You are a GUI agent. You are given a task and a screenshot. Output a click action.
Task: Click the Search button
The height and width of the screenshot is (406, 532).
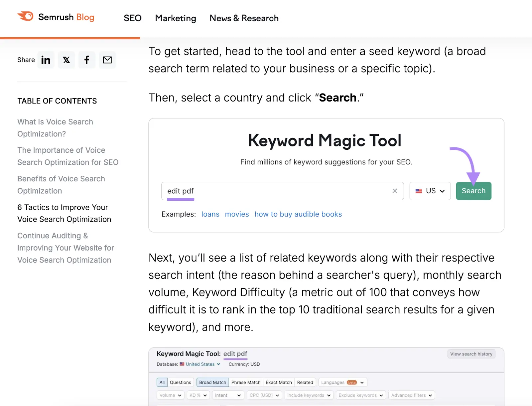point(473,191)
